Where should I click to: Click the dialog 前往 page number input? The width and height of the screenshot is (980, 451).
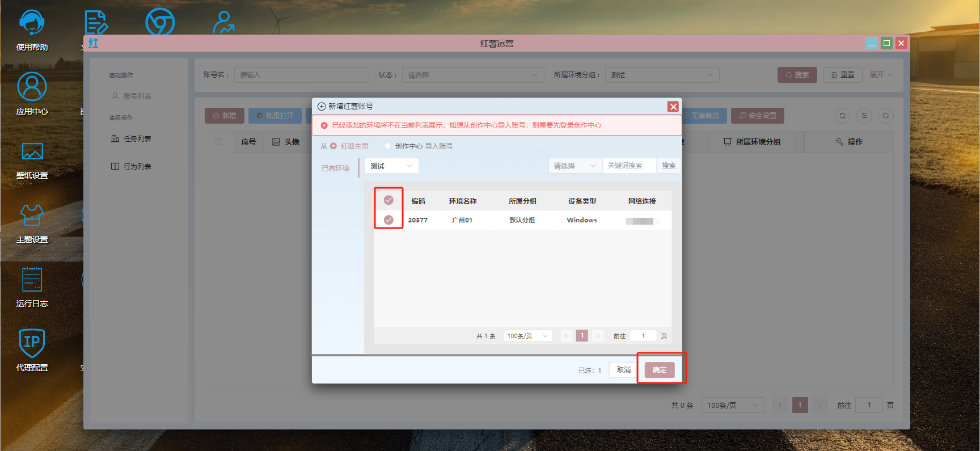643,336
